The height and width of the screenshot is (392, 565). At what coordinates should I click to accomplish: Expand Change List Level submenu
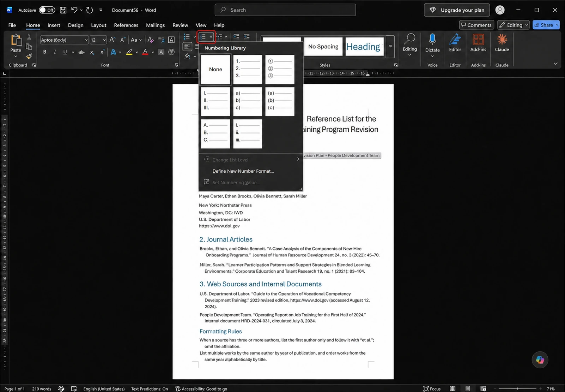tap(251, 160)
